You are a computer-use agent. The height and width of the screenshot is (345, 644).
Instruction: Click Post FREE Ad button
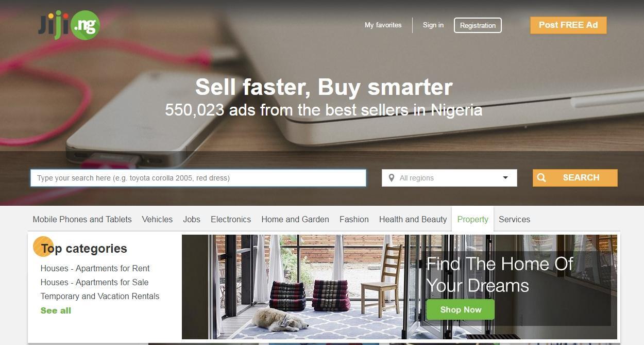568,25
